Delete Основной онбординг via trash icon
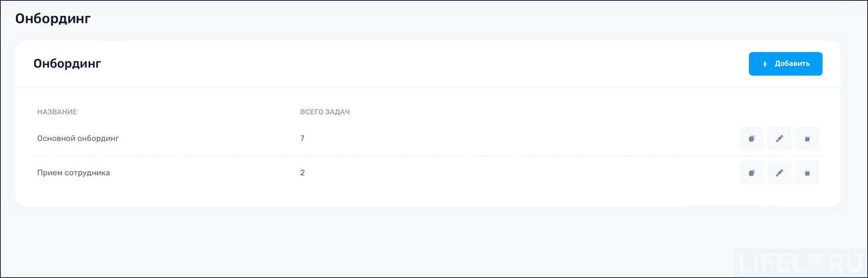The image size is (868, 278). coord(807,138)
